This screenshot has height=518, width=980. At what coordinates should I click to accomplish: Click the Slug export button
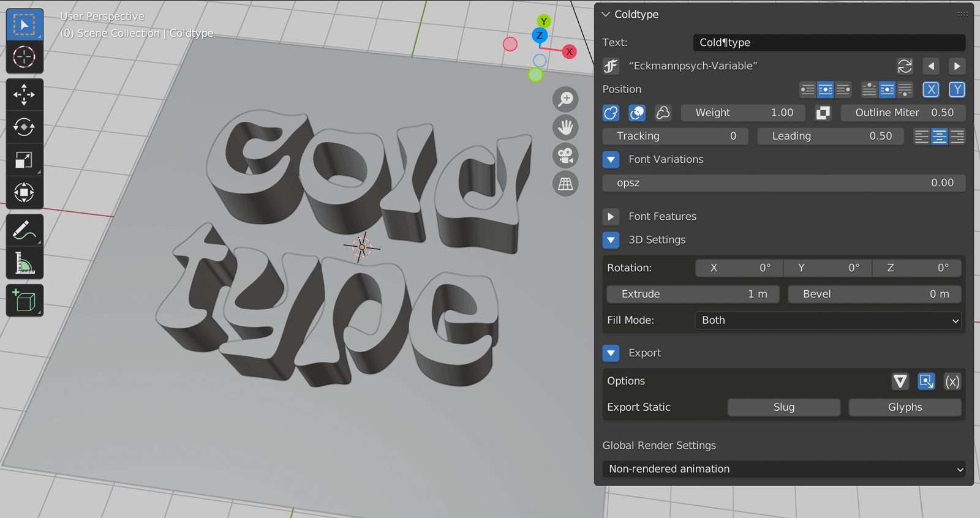click(784, 407)
